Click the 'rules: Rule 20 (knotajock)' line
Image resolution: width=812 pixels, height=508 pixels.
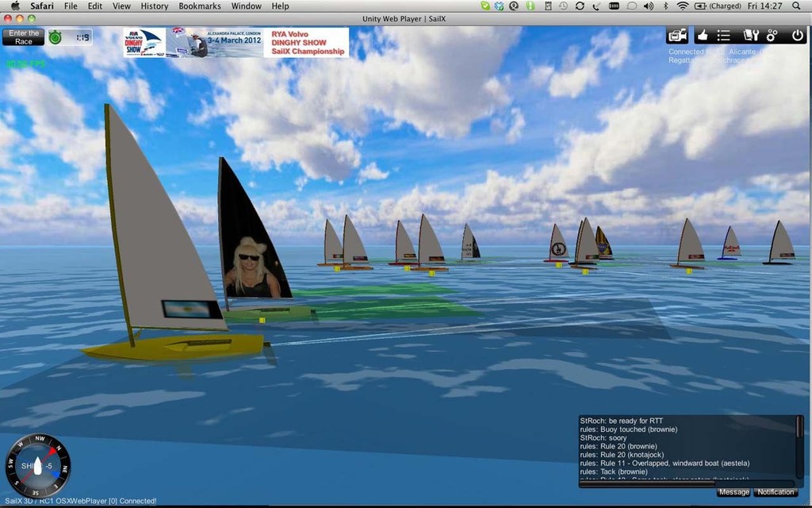pos(622,455)
